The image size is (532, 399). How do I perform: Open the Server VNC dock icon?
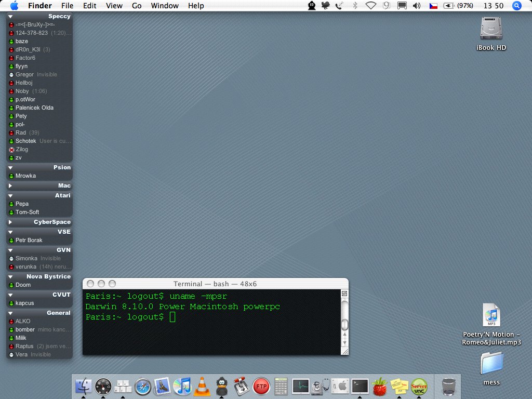pyautogui.click(x=419, y=386)
